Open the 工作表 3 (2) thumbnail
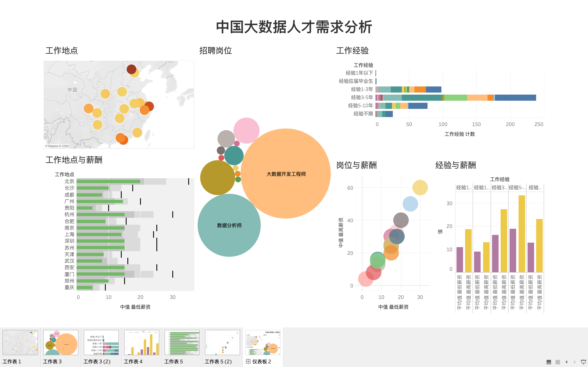Image resolution: width=588 pixels, height=367 pixels. click(101, 343)
